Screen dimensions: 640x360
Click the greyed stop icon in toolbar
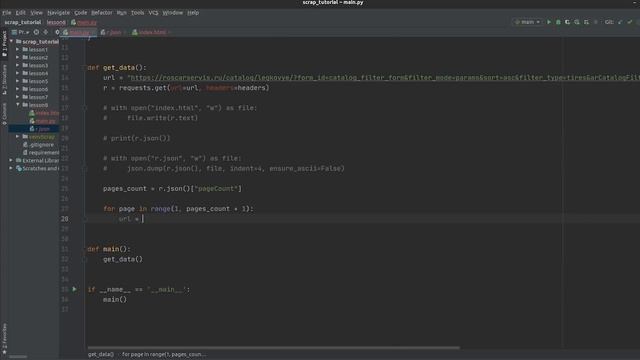(596, 22)
